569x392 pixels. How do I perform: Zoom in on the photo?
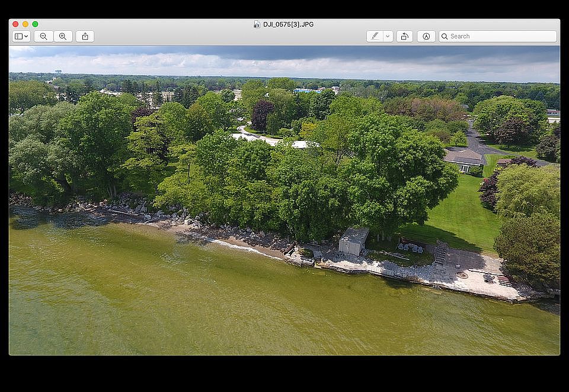coord(63,36)
